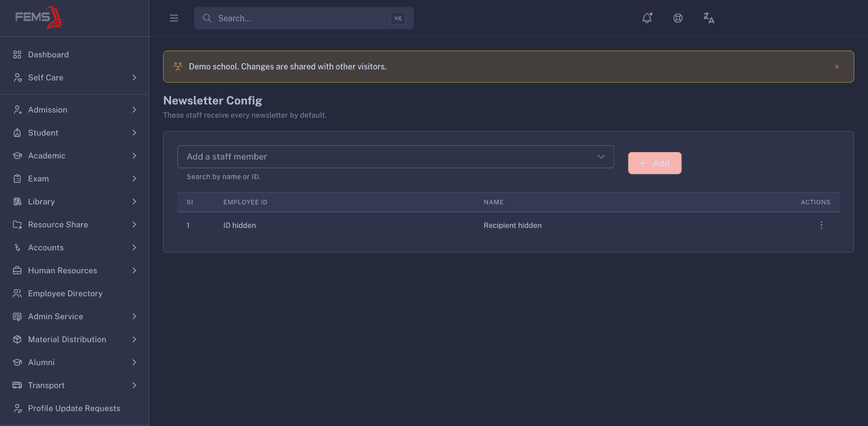Image resolution: width=868 pixels, height=426 pixels.
Task: Click the Dashboard grid icon
Action: [x=17, y=55]
